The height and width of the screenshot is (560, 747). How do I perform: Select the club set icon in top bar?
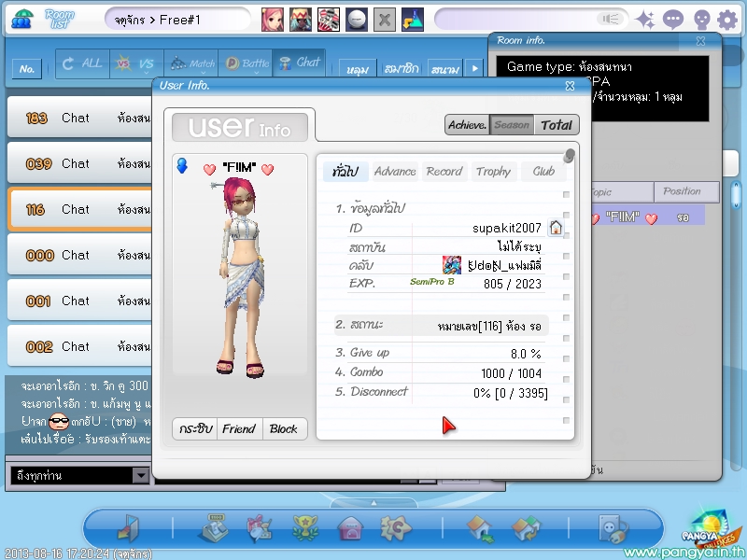pyautogui.click(x=329, y=20)
